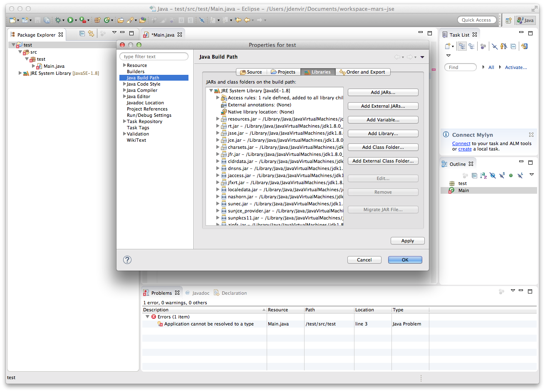Click the Activate... link in Task List
The height and width of the screenshot is (392, 545).
[x=516, y=67]
